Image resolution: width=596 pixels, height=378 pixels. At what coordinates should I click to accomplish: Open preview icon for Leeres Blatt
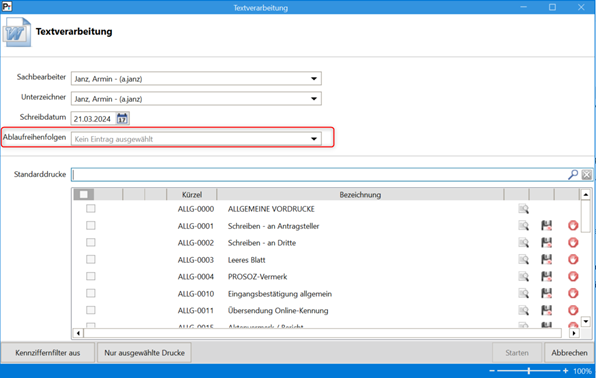[523, 259]
